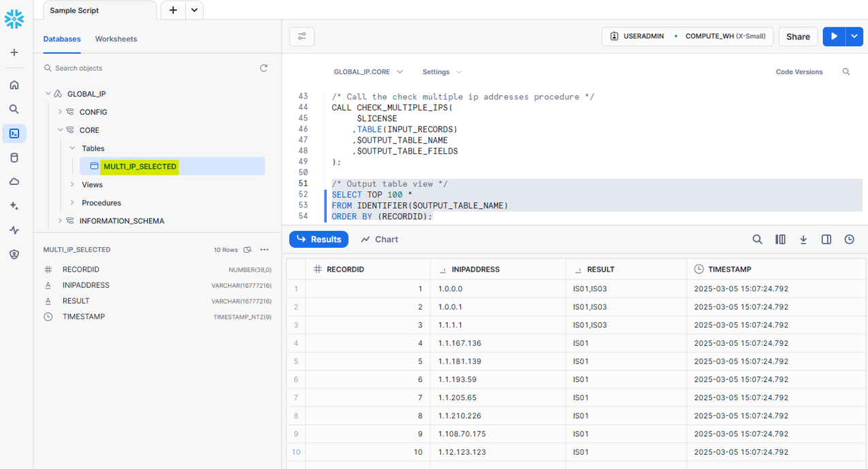Open the Data database icon in sidebar
The width and height of the screenshot is (868, 469).
click(x=14, y=158)
